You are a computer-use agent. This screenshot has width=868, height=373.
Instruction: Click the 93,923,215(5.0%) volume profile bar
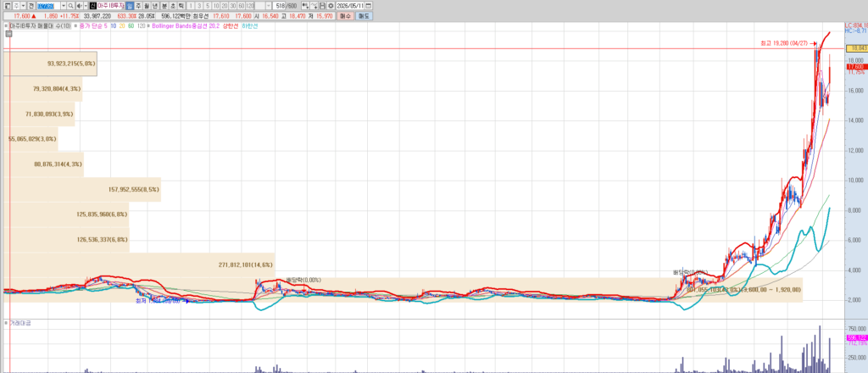tap(50, 64)
